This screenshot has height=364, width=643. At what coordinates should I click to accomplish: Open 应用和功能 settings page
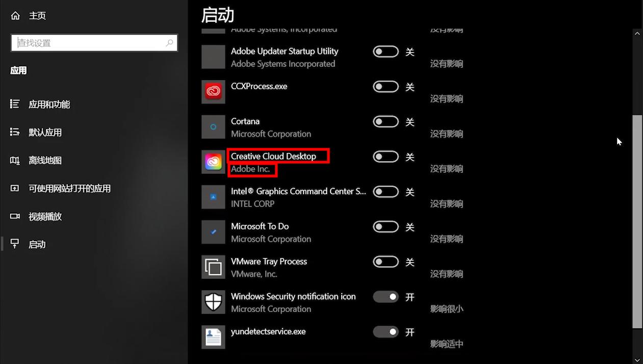(49, 104)
